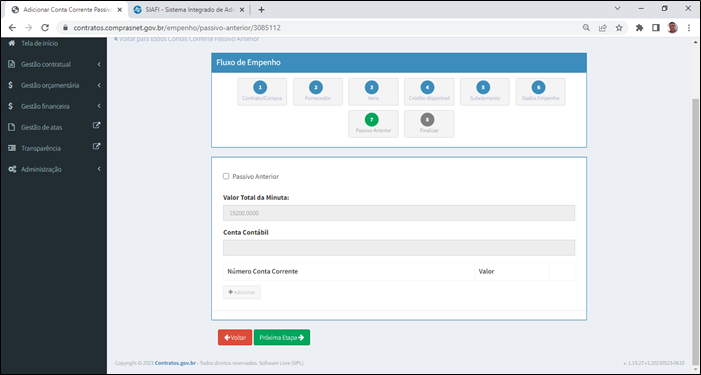The height and width of the screenshot is (375, 701).
Task: Open browser extensions puzzle icon
Action: coord(639,28)
